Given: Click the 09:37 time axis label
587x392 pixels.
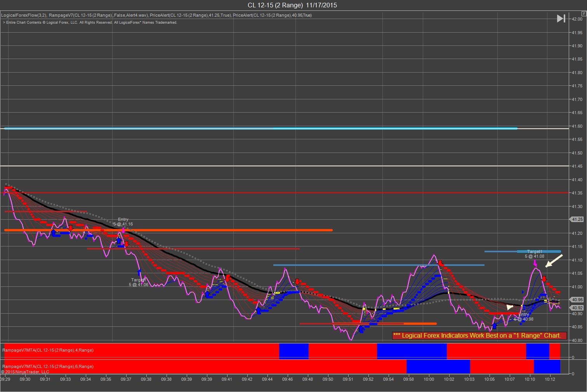Looking at the screenshot, I should 126,380.
